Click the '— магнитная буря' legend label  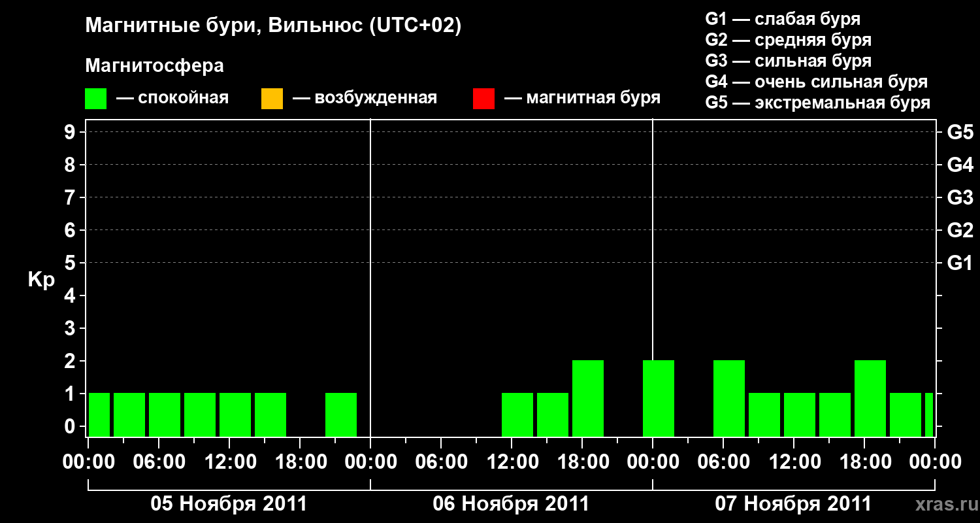(582, 98)
